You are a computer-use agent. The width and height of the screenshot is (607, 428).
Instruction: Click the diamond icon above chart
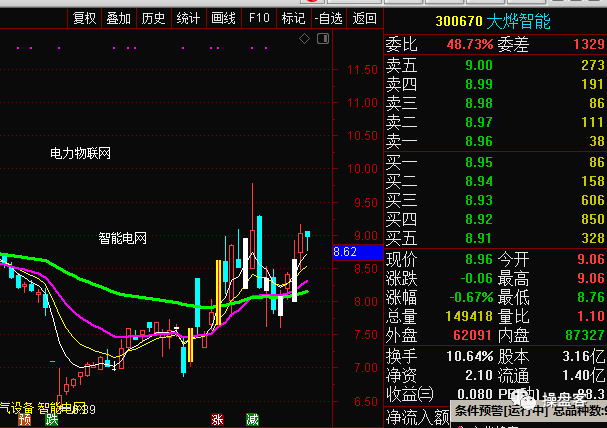point(304,38)
